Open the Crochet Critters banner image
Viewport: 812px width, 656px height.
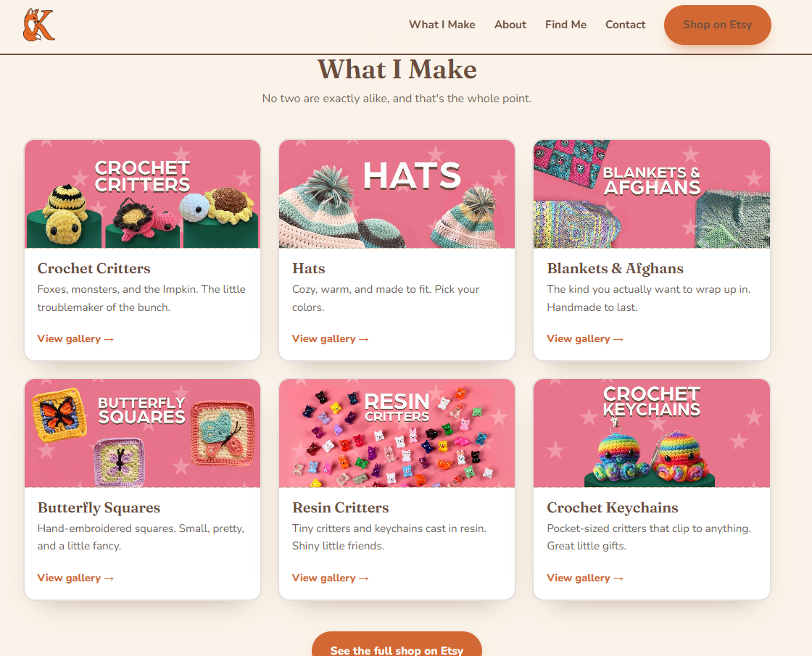142,194
